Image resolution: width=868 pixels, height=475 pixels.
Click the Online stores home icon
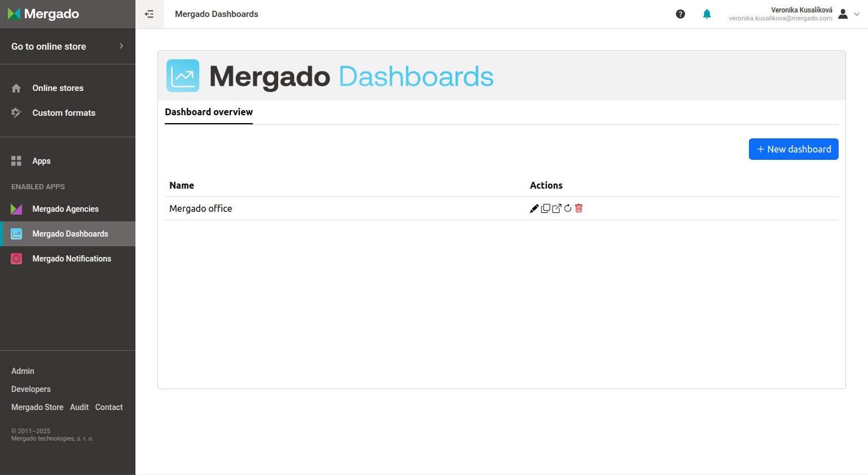[x=16, y=88]
